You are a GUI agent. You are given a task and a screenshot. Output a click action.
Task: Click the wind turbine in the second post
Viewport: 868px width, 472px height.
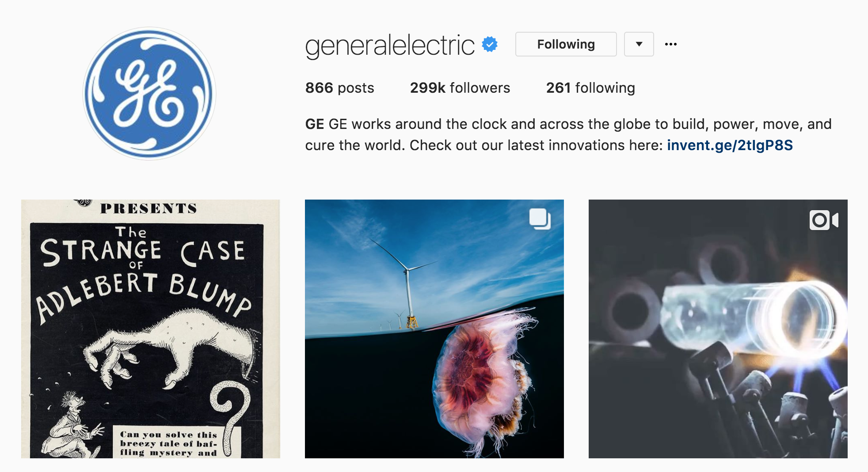pyautogui.click(x=407, y=283)
